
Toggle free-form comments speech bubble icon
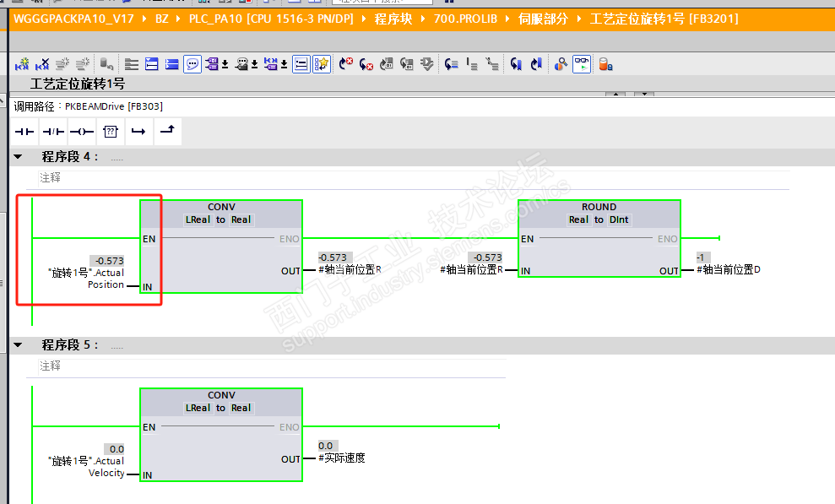[192, 64]
